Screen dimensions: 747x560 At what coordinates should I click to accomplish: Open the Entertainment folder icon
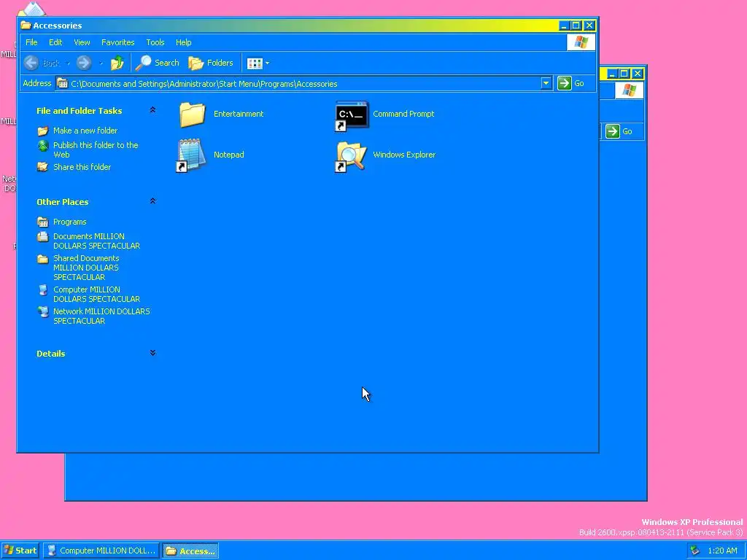(x=193, y=114)
